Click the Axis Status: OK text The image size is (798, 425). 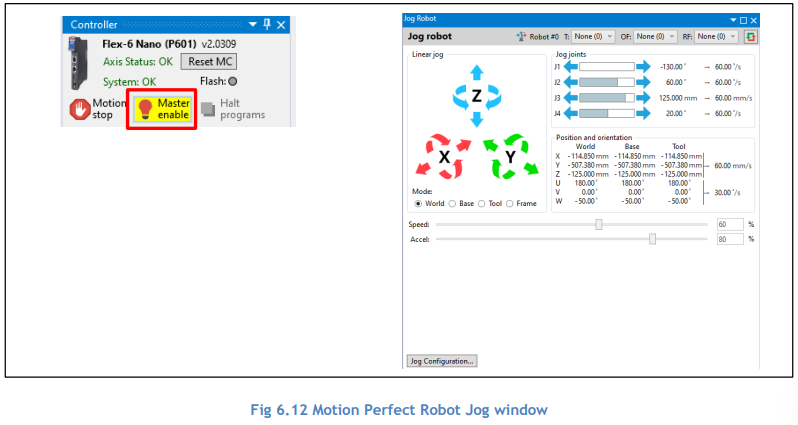pos(138,62)
